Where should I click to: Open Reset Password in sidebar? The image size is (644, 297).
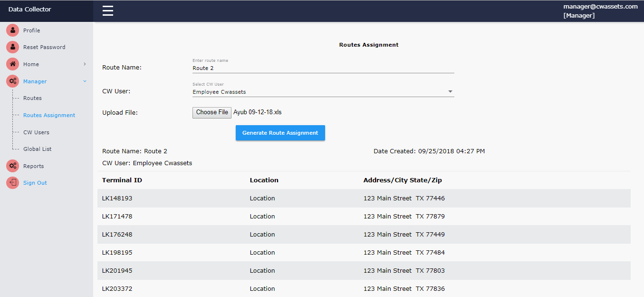coord(44,47)
